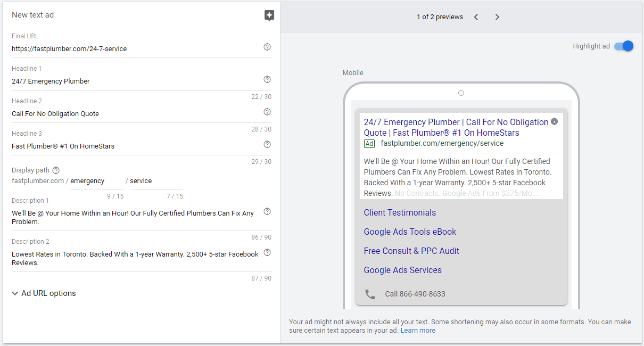Go to next ad preview arrow
This screenshot has width=644, height=346.
pos(497,17)
